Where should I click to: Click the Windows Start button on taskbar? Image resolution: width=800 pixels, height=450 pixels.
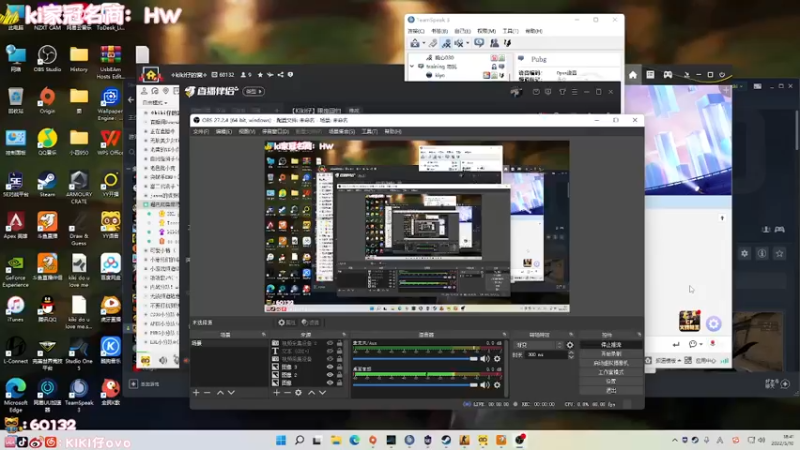pyautogui.click(x=281, y=440)
